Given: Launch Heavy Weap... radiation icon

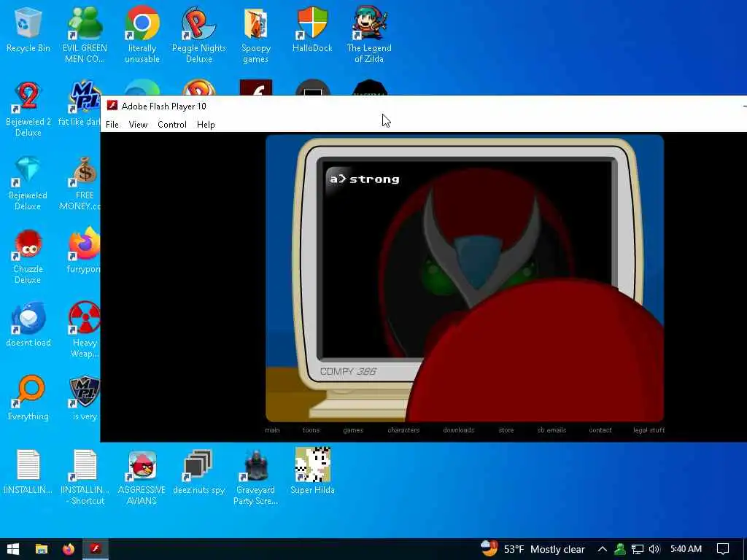Looking at the screenshot, I should coord(85,330).
